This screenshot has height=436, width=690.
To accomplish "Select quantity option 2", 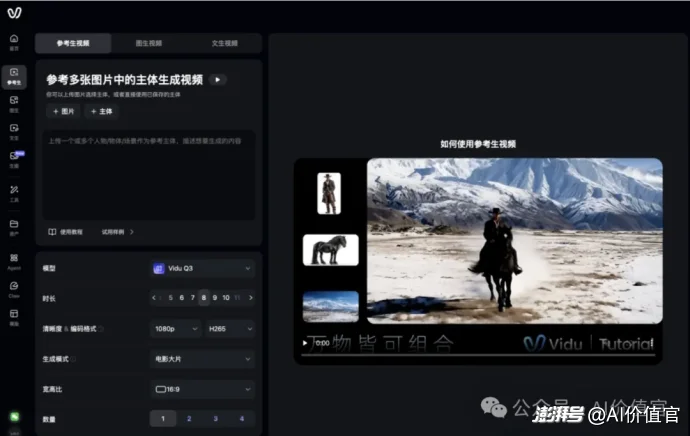I will (188, 419).
